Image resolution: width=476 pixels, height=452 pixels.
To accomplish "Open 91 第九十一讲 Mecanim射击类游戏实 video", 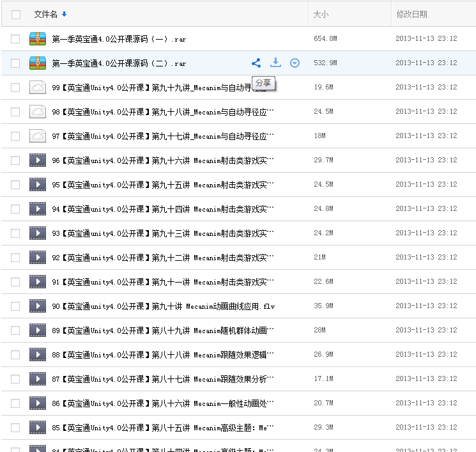I will (x=163, y=282).
